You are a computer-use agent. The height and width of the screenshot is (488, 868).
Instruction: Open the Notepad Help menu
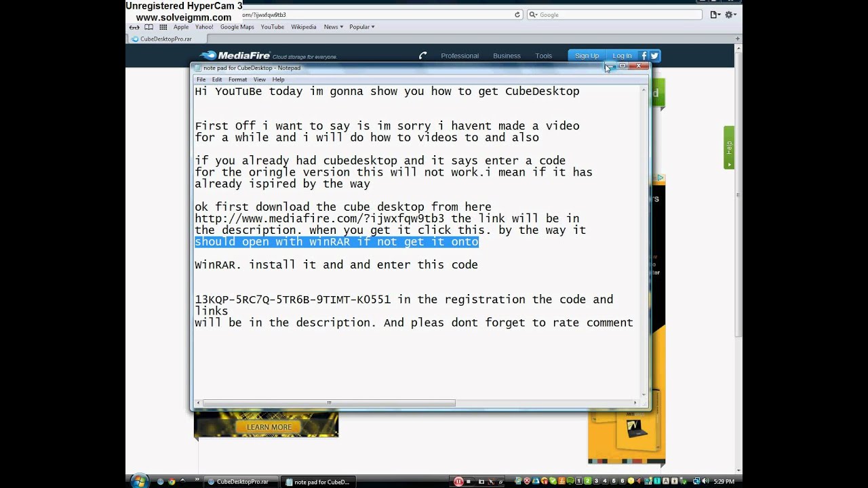(x=279, y=79)
